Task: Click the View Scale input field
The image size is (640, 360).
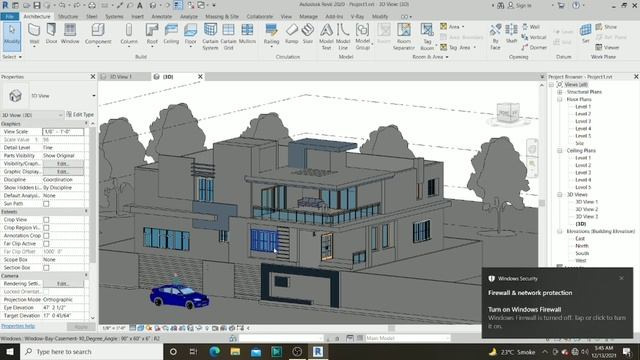Action: [63, 131]
